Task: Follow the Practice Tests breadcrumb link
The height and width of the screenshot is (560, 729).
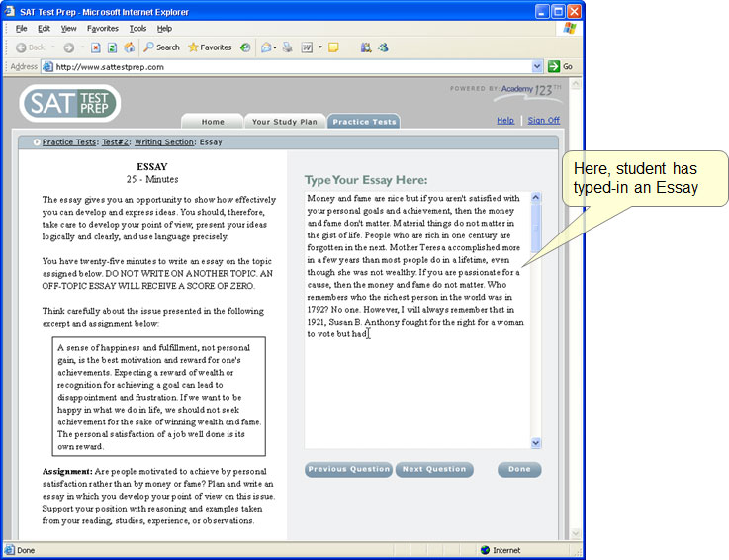Action: (69, 142)
